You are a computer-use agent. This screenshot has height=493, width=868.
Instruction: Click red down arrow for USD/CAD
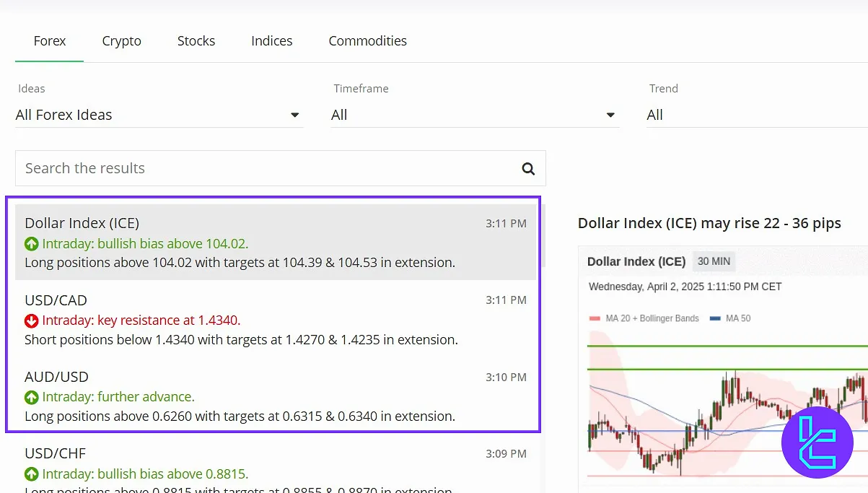click(x=32, y=320)
